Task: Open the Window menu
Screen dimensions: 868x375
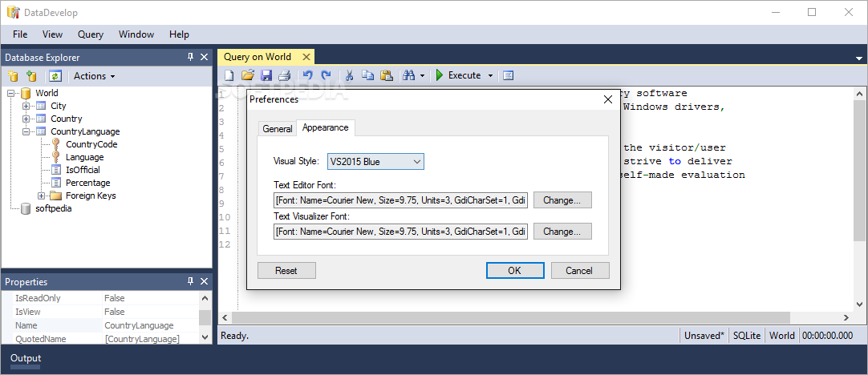Action: (x=136, y=34)
